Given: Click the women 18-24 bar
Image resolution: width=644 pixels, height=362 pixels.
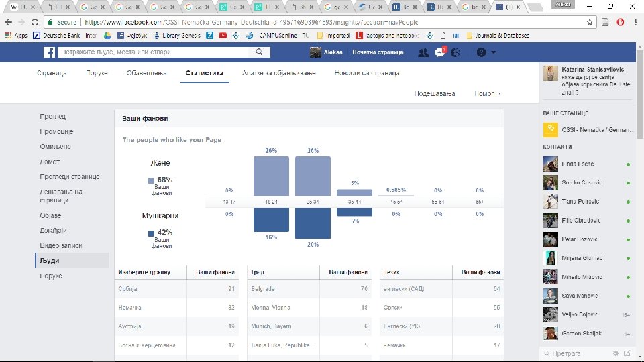Looking at the screenshot, I should click(271, 176).
